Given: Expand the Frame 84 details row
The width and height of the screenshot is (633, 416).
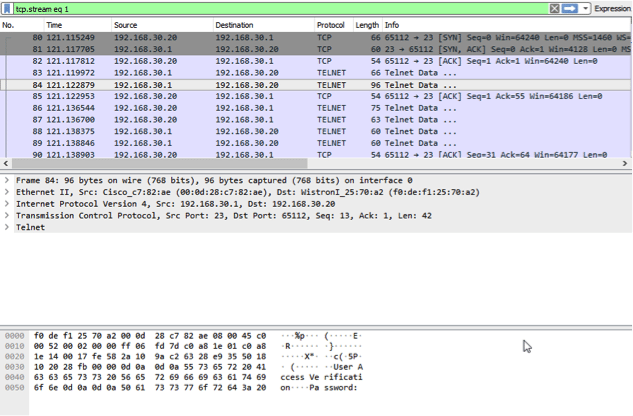Looking at the screenshot, I should (x=8, y=179).
